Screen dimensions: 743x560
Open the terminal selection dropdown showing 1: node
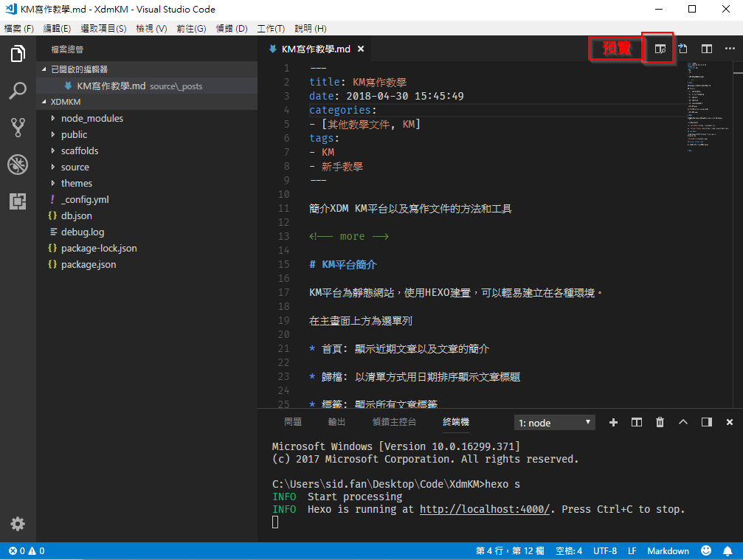tap(553, 422)
